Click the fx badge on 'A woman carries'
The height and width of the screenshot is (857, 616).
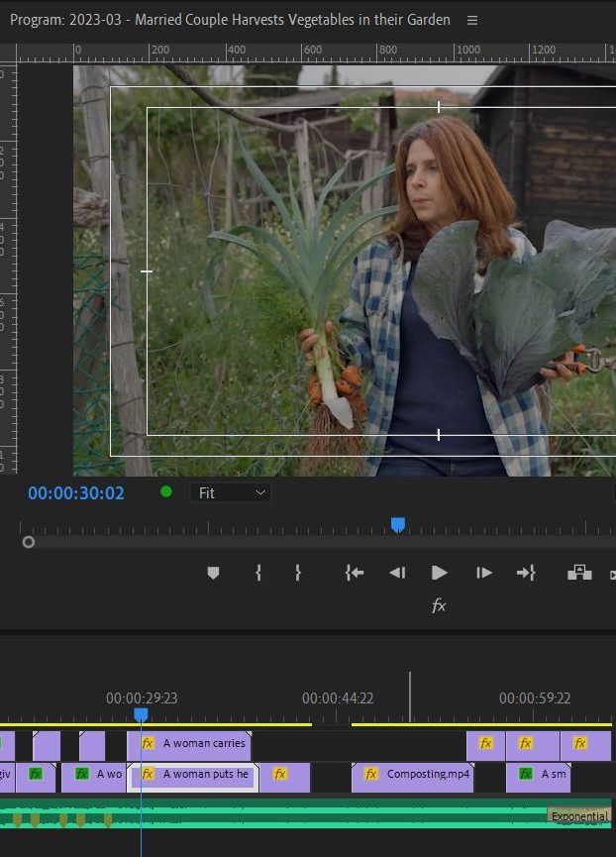[148, 743]
